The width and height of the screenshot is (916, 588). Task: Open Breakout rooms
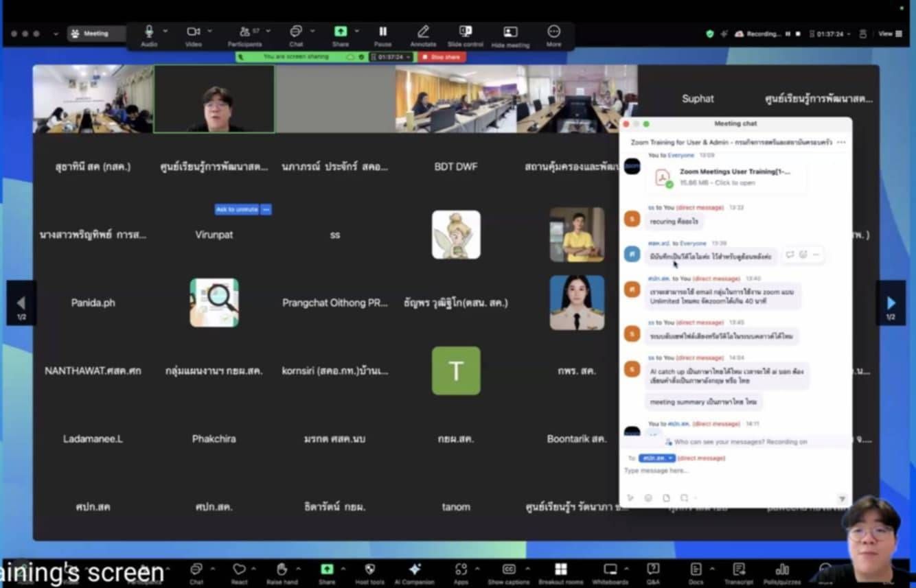561,573
